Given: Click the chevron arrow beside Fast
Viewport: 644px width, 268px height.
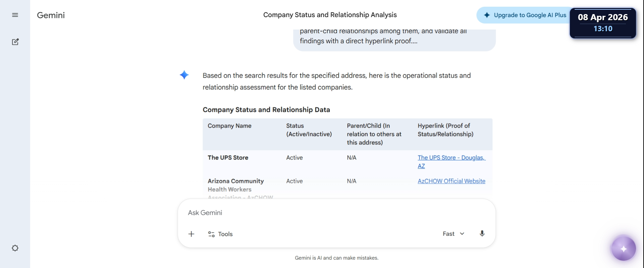Looking at the screenshot, I should point(462,234).
